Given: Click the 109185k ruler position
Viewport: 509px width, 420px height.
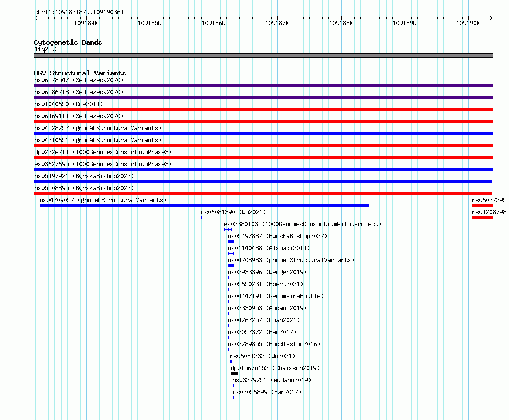Looking at the screenshot, I should click(149, 23).
